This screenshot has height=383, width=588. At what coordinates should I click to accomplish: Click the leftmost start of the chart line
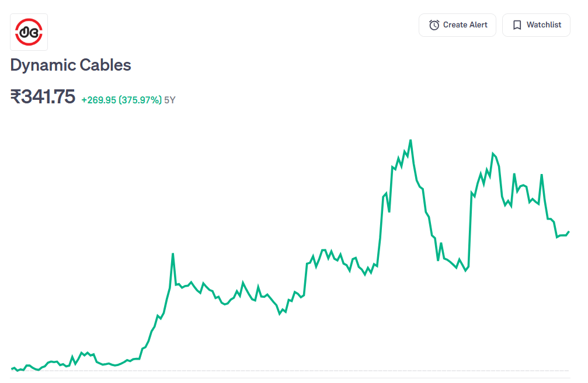point(12,368)
